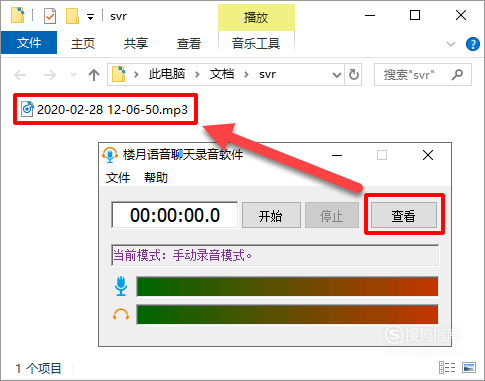Viewport: 485px width, 381px height.
Task: Click the recorder app icon in its title bar
Action: [x=110, y=155]
